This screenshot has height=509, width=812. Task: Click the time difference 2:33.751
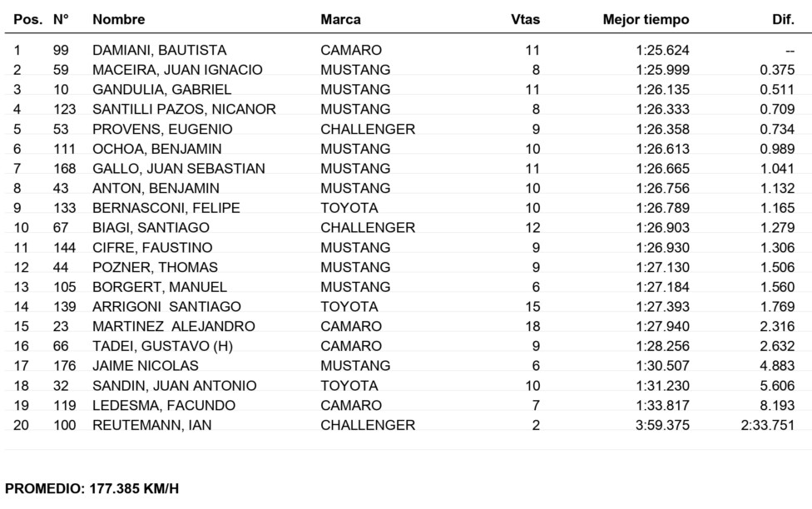(767, 425)
